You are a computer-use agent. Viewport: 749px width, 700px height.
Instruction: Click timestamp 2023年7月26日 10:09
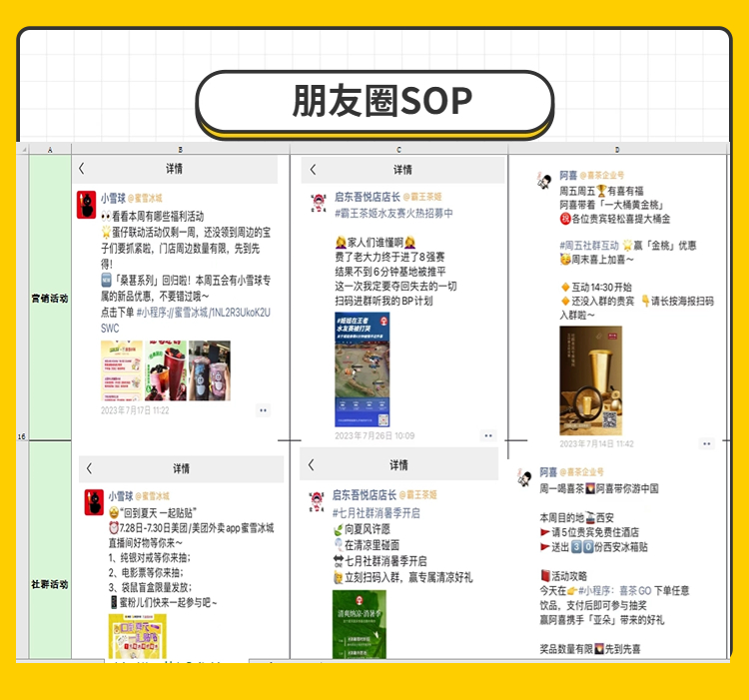(374, 435)
